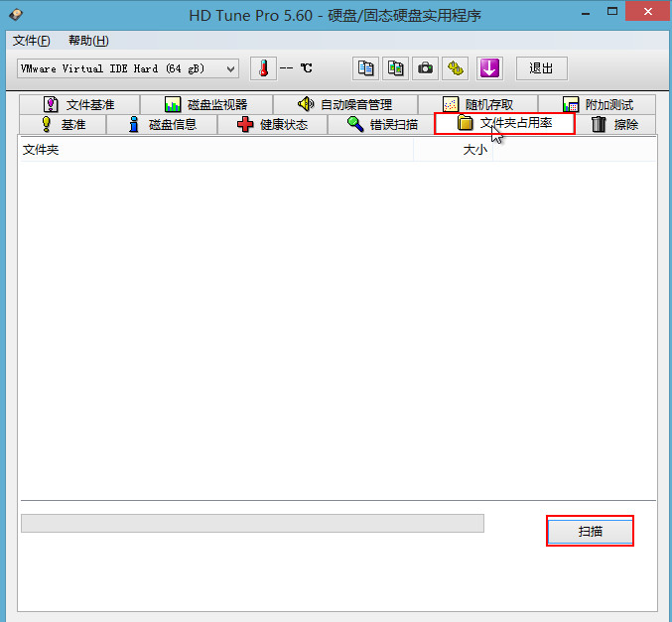
Task: Click the copy text to clipboard icon
Action: 365,68
